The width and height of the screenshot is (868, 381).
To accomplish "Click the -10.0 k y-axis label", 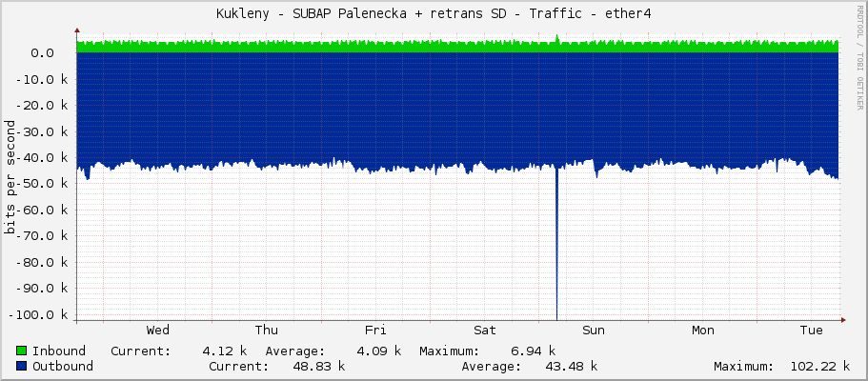I will (42, 79).
